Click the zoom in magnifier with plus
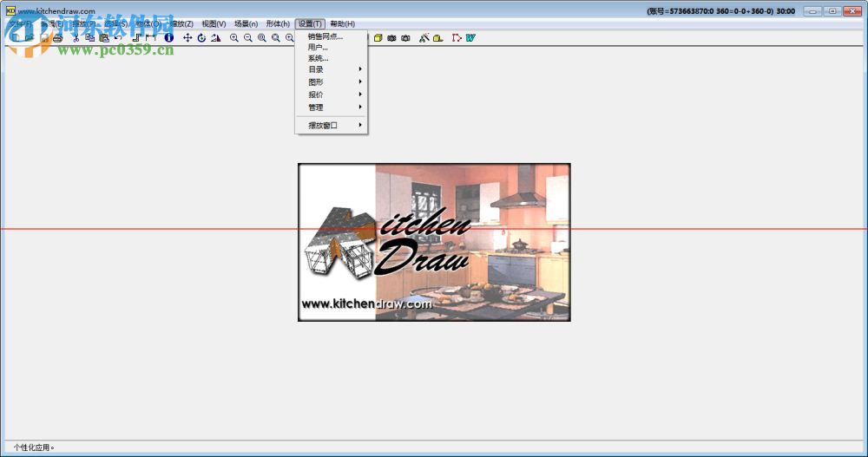Viewport: 868px width, 457px height. click(x=234, y=37)
